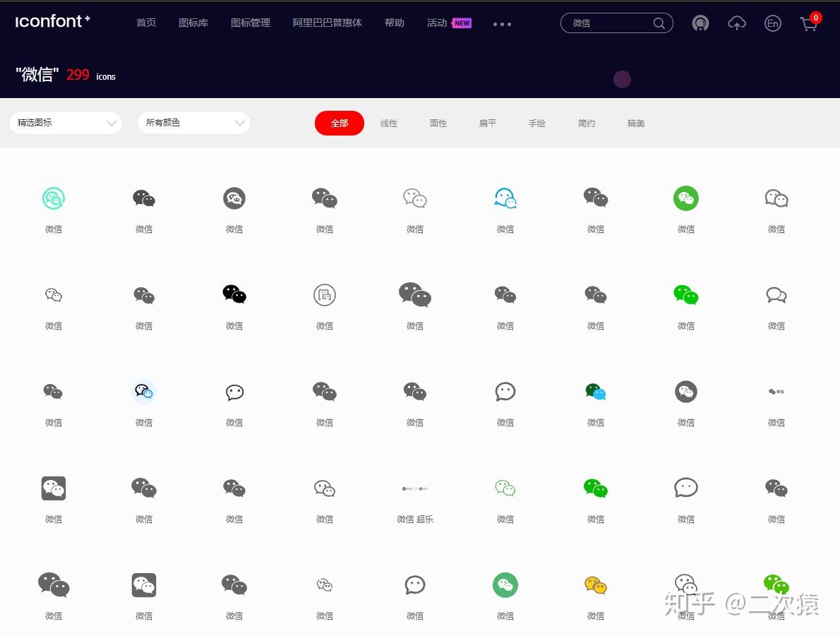Viewport: 840px width, 638px height.
Task: Select the gray filled circle WeChat icon, first row
Action: pos(234,198)
